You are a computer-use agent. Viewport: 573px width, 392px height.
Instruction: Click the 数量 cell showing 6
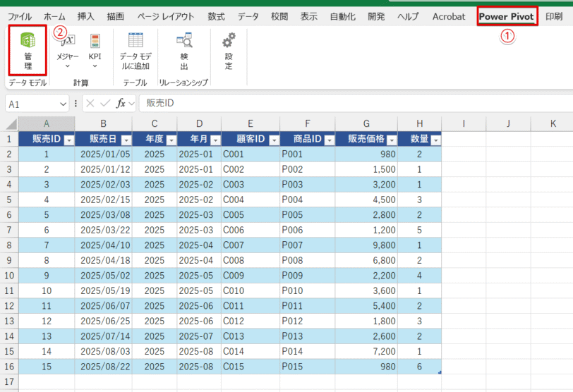(419, 367)
